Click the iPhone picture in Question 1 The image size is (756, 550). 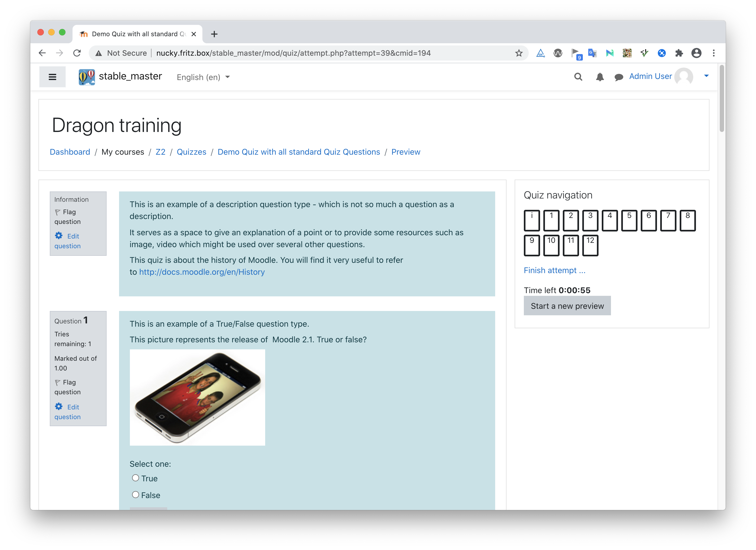coord(197,397)
